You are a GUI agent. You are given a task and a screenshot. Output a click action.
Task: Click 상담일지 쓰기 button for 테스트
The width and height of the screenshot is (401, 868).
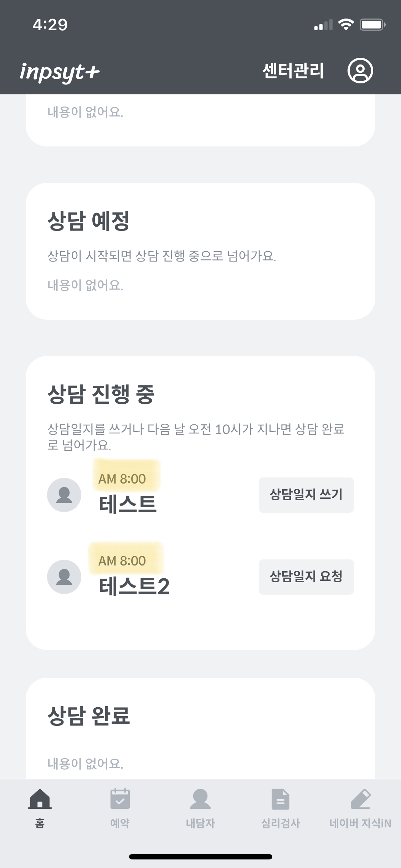pos(306,495)
